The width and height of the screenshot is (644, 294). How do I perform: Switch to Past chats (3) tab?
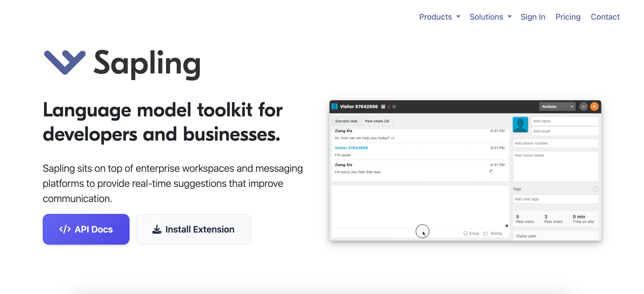pyautogui.click(x=377, y=121)
